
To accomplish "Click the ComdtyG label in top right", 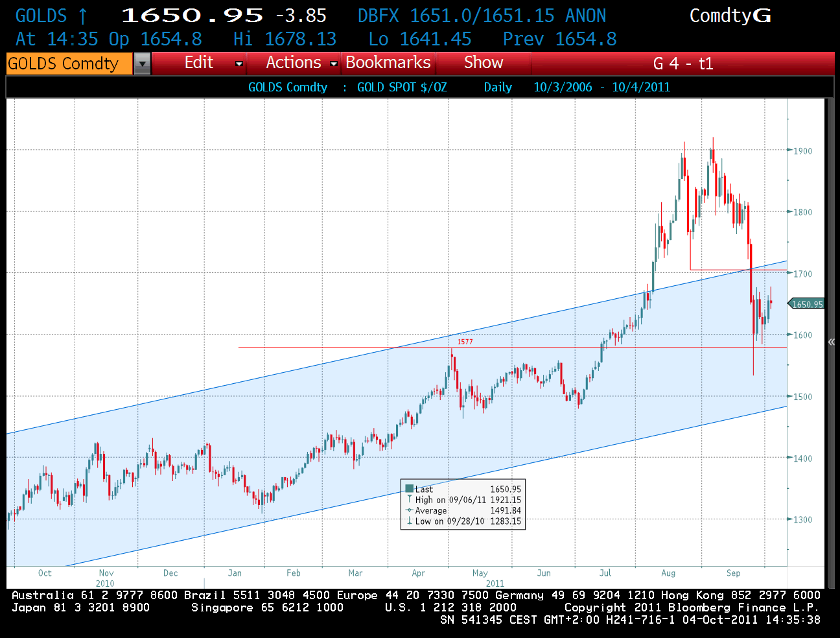I will pyautogui.click(x=730, y=16).
